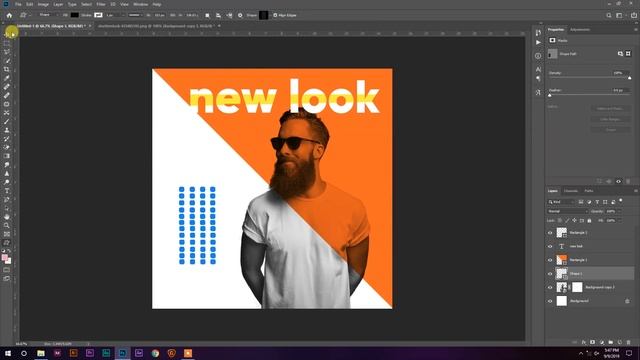This screenshot has height=360, width=640.
Task: Toggle the Align Edges checkbox
Action: click(275, 15)
